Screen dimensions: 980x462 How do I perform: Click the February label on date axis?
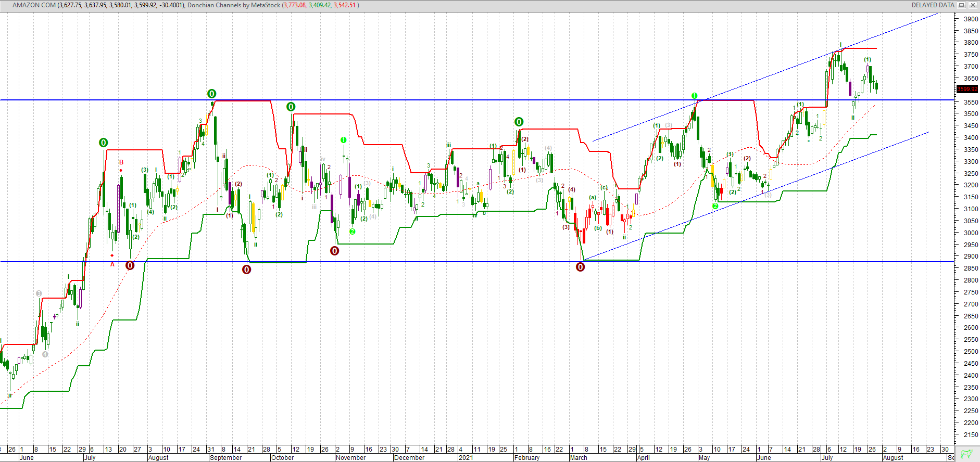coord(527,458)
